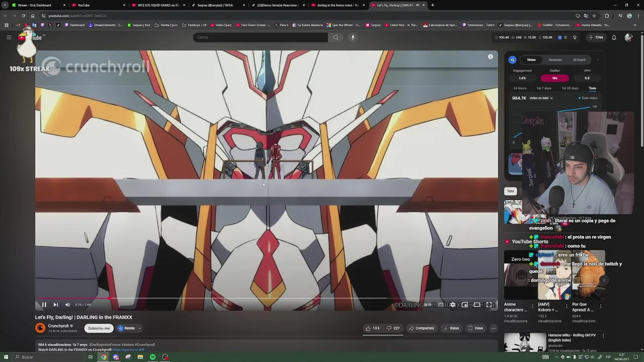Click the video progress bar
This screenshot has width=644, height=362.
tap(267, 298)
